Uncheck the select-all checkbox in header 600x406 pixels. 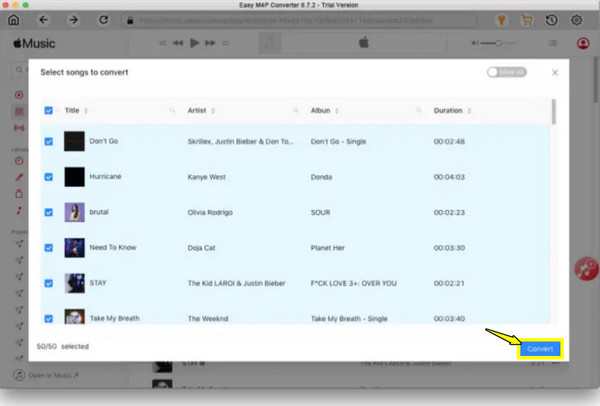(x=49, y=111)
